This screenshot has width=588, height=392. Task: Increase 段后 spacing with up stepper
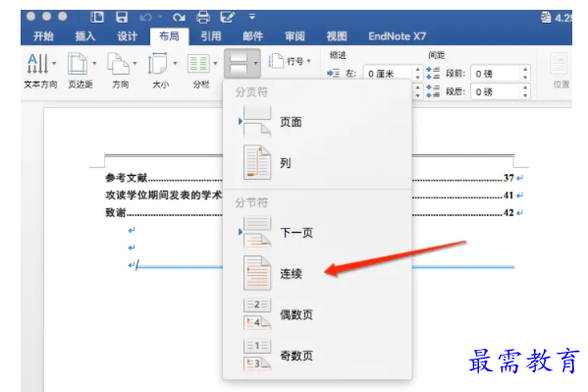coord(525,87)
